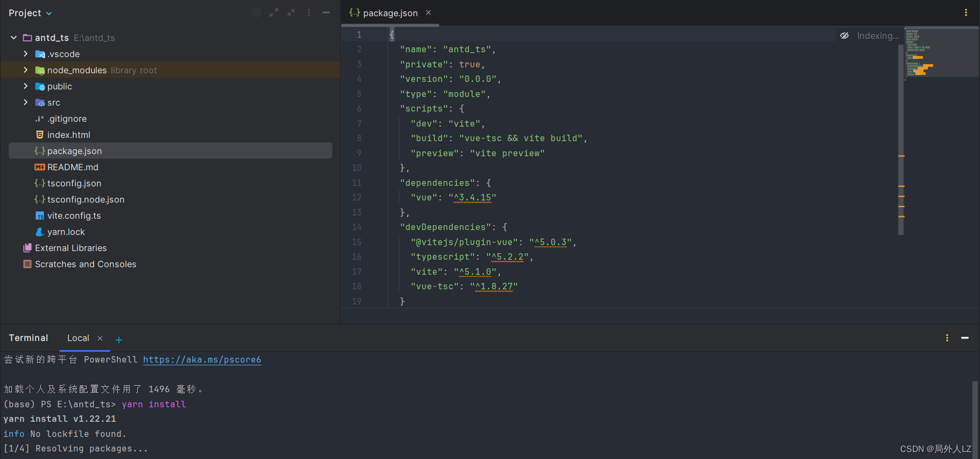Expand all items in Project panel
The image size is (980, 459).
274,12
